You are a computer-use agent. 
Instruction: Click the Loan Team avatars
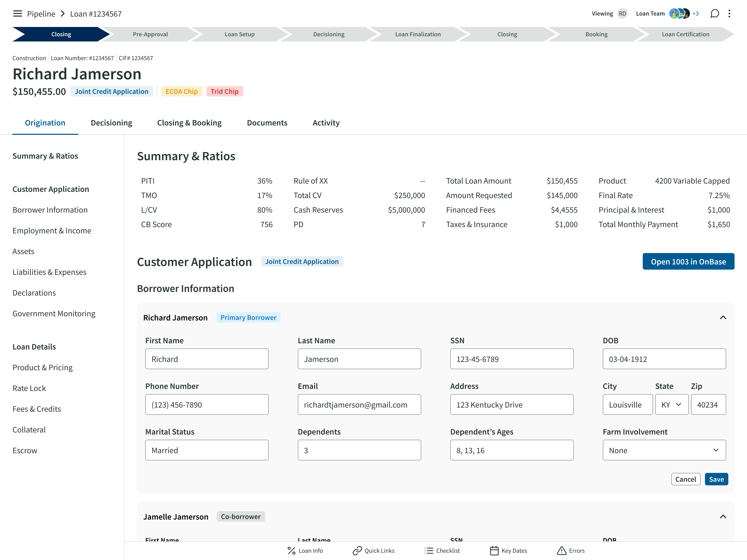pos(679,13)
